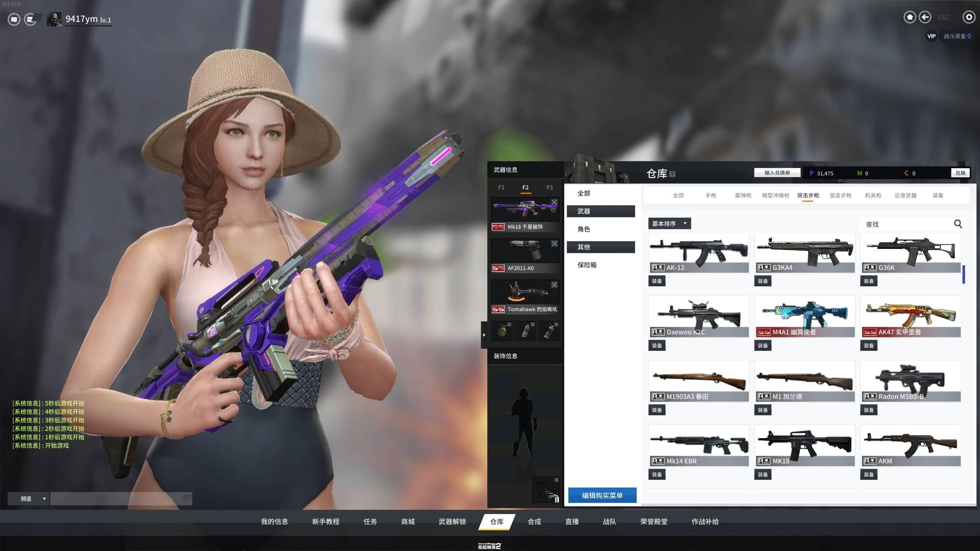This screenshot has width=980, height=551.
Task: Select 其他 in warehouse sidebar
Action: point(601,247)
